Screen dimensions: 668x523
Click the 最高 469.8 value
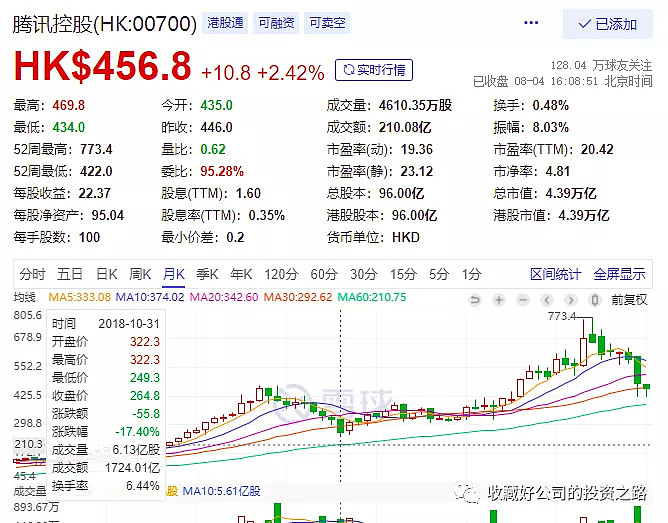[69, 105]
